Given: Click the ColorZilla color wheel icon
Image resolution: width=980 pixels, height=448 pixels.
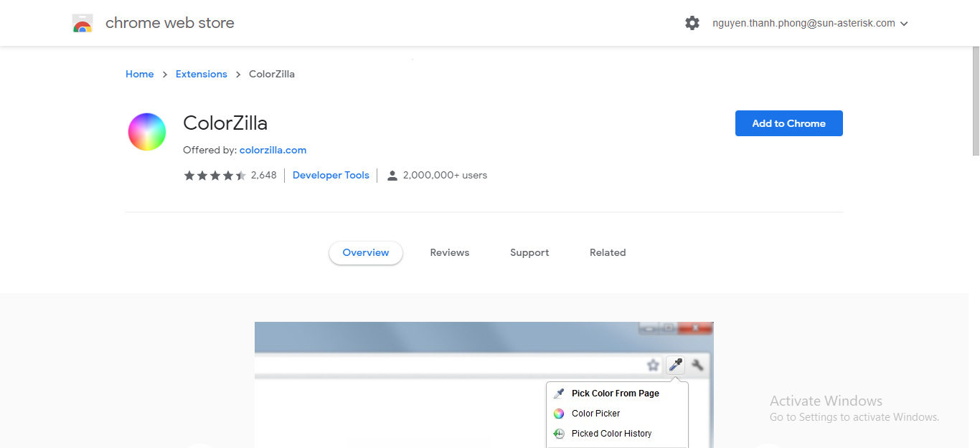Looking at the screenshot, I should click(147, 132).
